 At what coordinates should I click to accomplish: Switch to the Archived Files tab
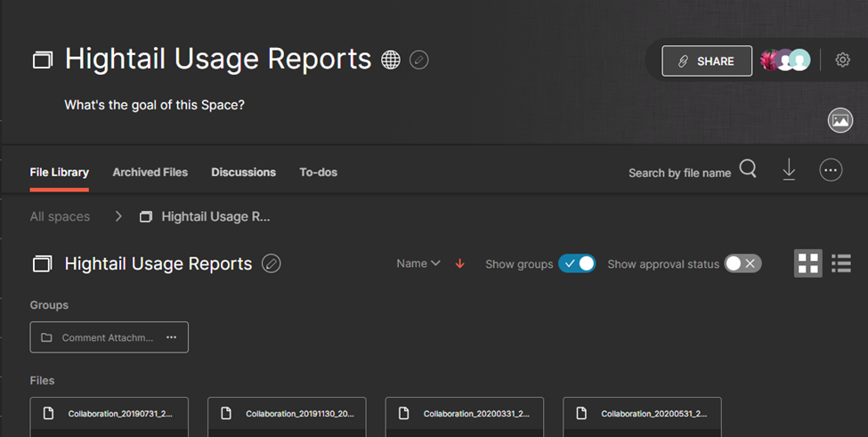[x=150, y=173]
